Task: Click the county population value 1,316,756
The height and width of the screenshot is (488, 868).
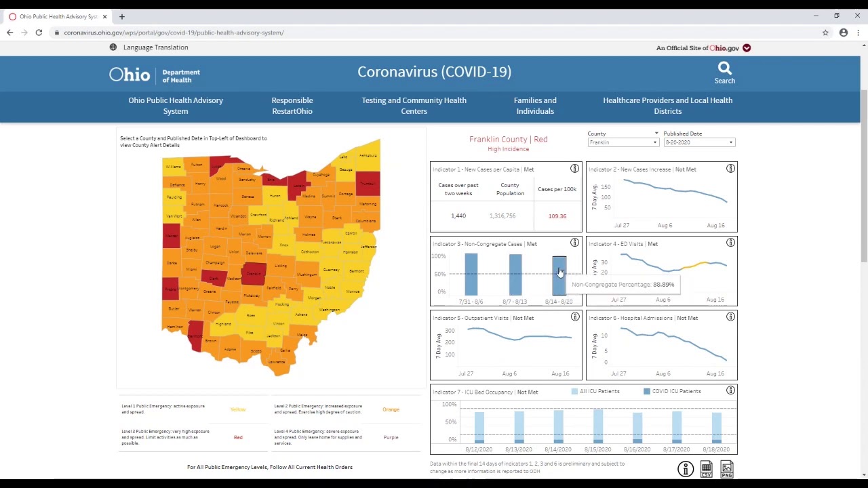Action: (502, 216)
